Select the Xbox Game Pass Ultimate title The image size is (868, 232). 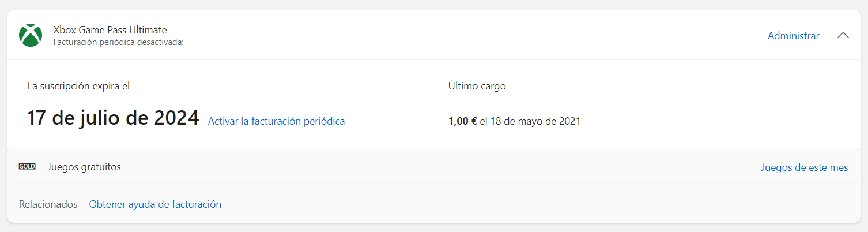[x=110, y=30]
